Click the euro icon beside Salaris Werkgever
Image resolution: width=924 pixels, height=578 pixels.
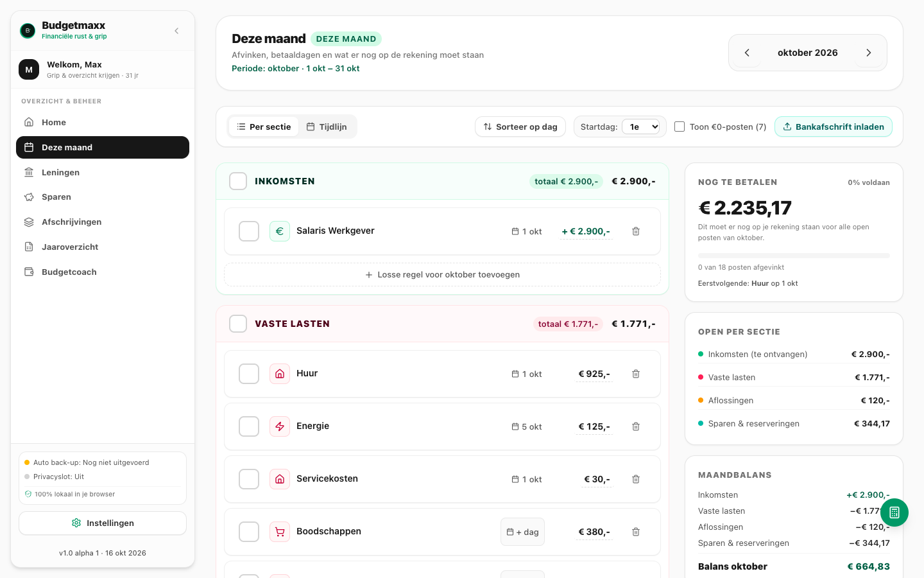coord(280,231)
